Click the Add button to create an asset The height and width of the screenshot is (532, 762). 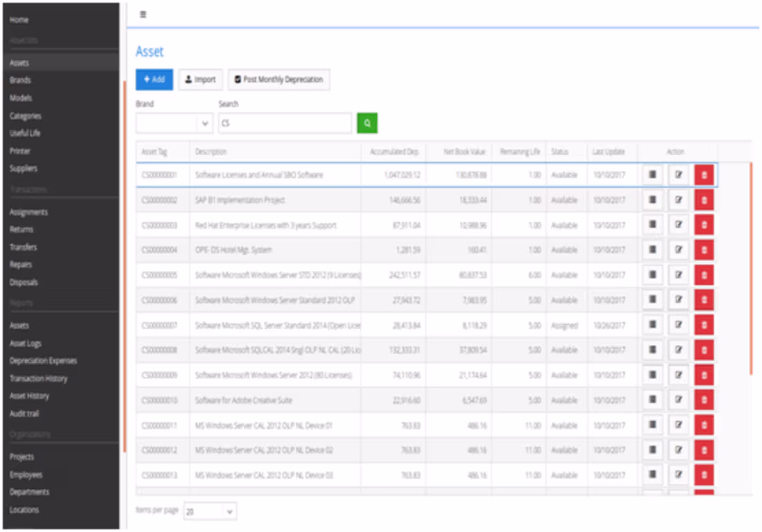point(154,80)
